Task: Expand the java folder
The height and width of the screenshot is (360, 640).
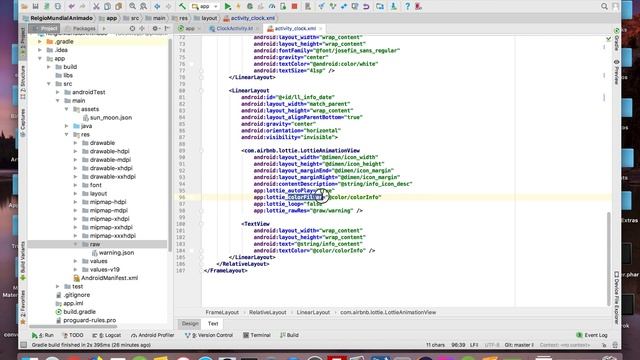Action: tap(67, 126)
